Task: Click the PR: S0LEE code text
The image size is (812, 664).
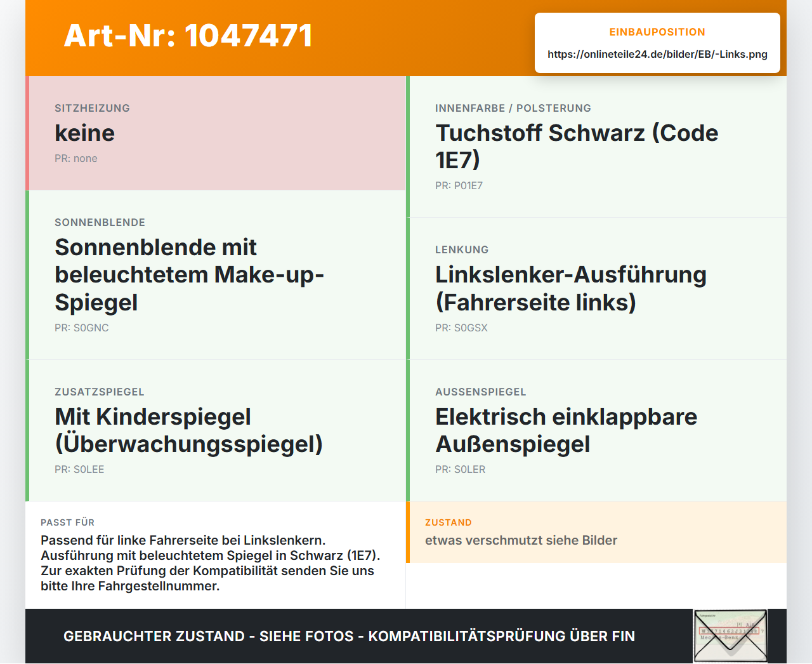Action: [79, 469]
